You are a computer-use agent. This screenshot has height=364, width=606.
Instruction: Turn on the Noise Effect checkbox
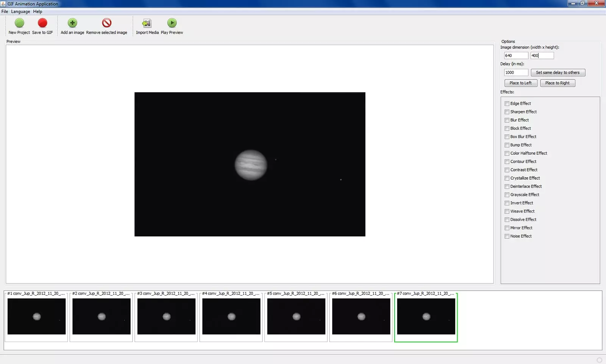pos(507,236)
